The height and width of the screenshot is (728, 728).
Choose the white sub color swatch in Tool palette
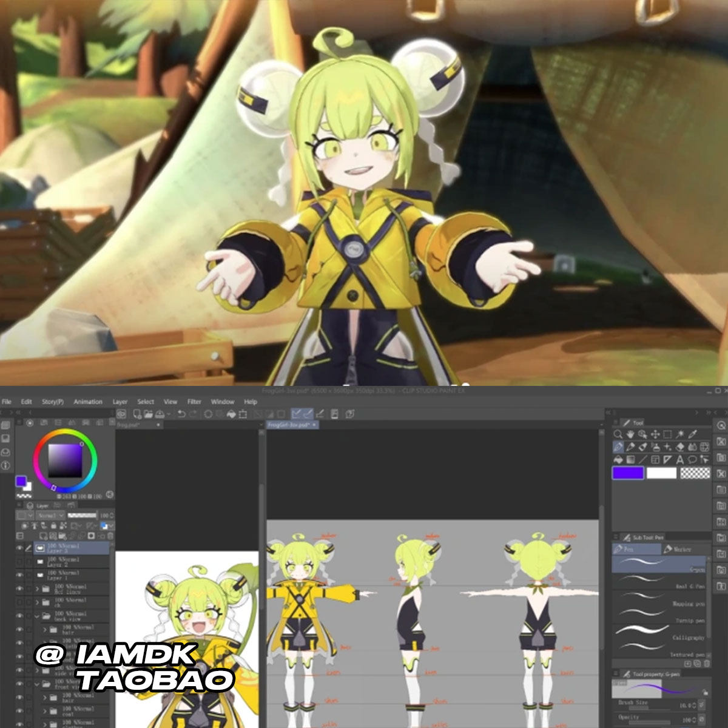[661, 473]
